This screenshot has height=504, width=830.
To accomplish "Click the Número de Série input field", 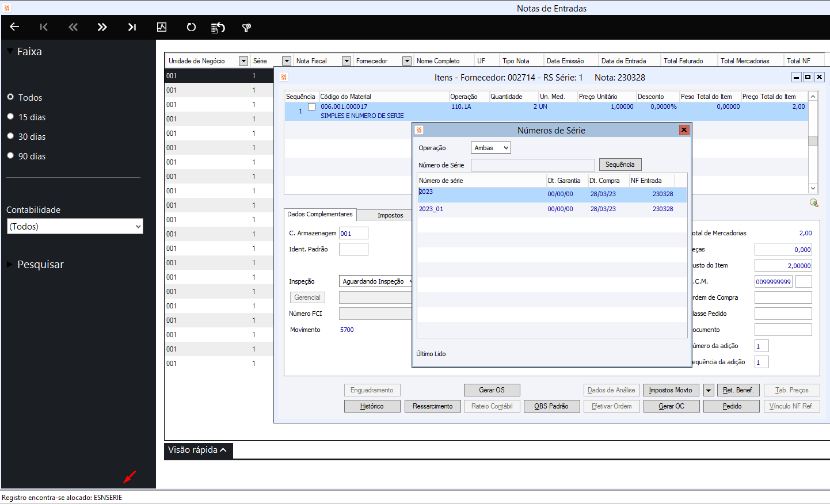I will pos(532,165).
